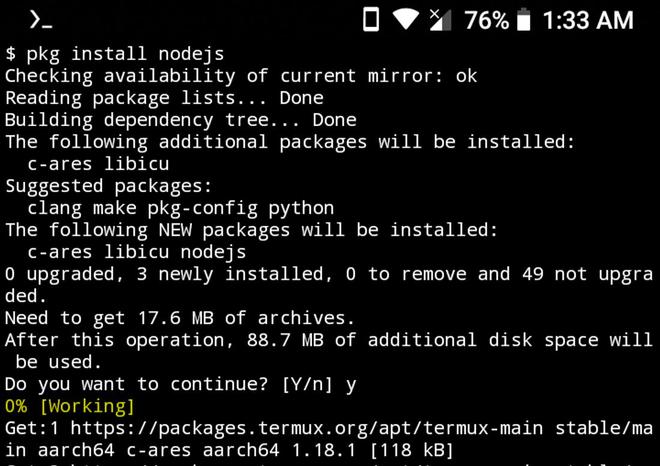Viewport: 660px width, 466px height.
Task: Tap 'Building dependency tree... Done' line
Action: [181, 120]
